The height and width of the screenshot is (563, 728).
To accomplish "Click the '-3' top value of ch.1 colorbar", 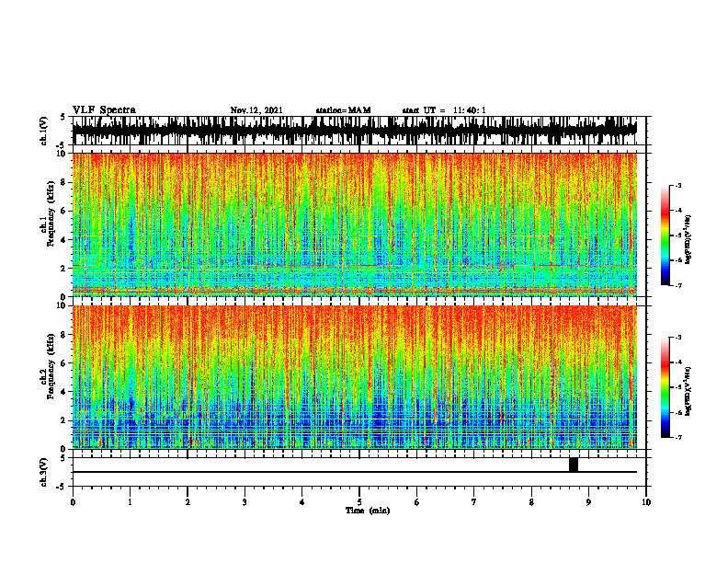I will tap(678, 185).
